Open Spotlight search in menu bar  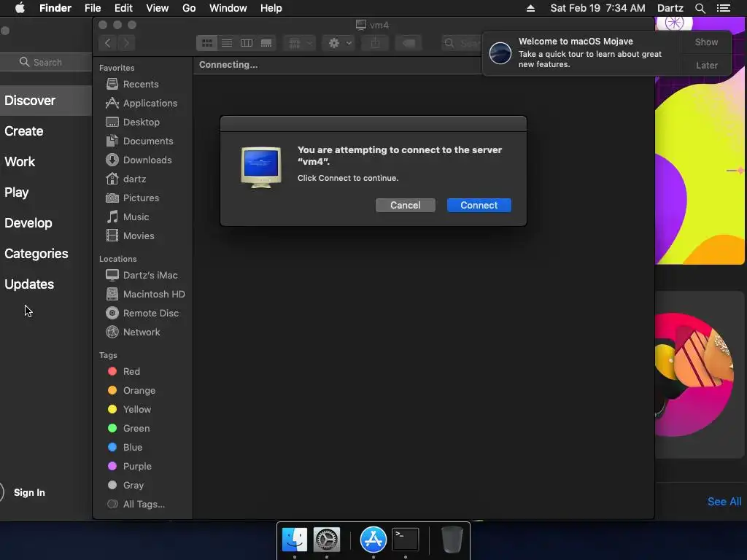pos(700,8)
